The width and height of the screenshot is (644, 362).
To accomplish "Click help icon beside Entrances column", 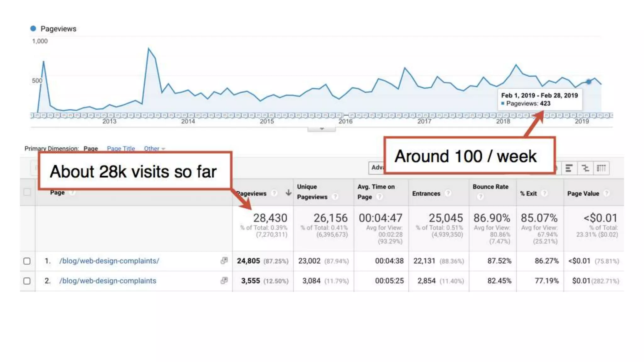I will 448,193.
